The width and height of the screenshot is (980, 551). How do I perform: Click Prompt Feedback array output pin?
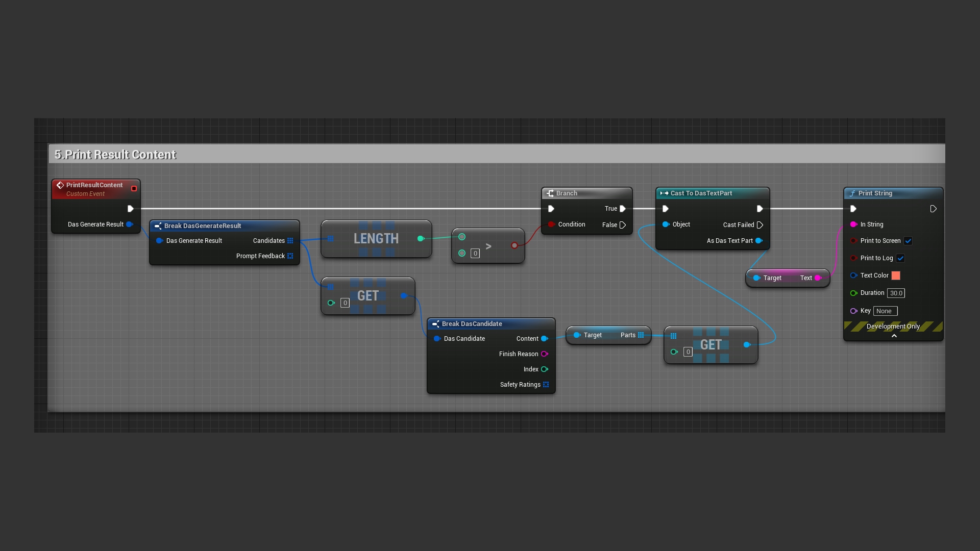[x=290, y=256]
